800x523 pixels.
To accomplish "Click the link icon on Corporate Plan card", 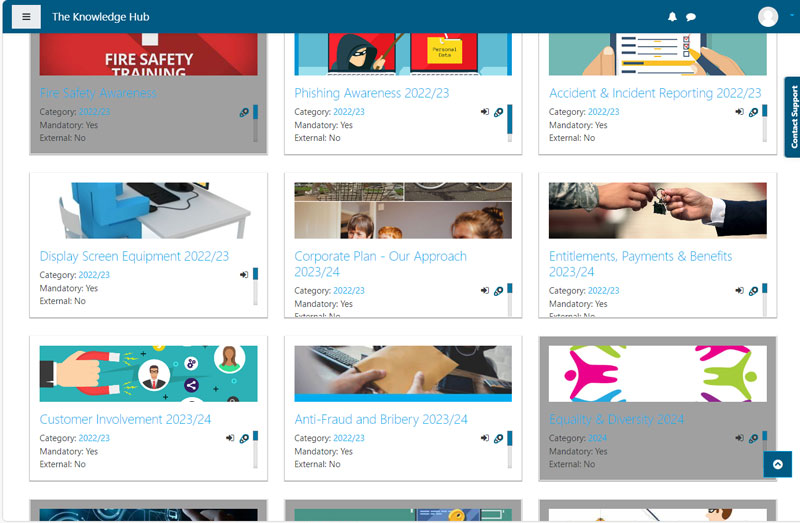I will coord(498,291).
